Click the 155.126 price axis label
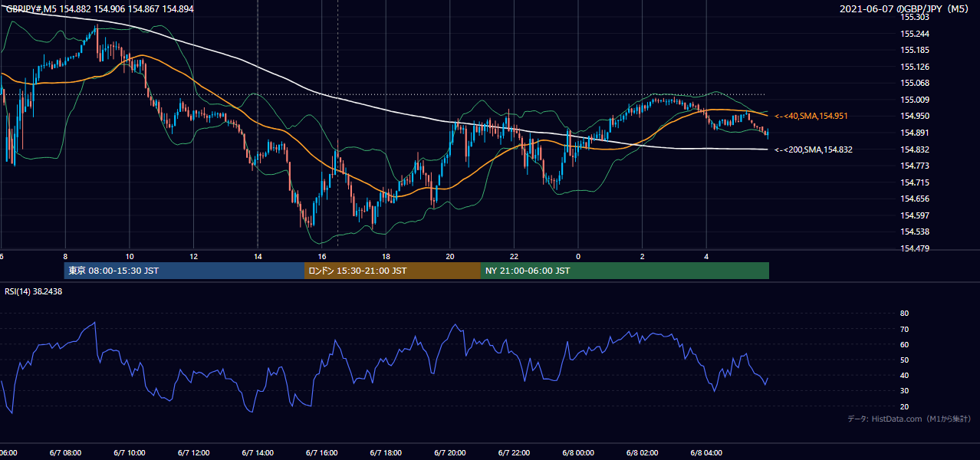This screenshot has height=460, width=980. click(915, 67)
